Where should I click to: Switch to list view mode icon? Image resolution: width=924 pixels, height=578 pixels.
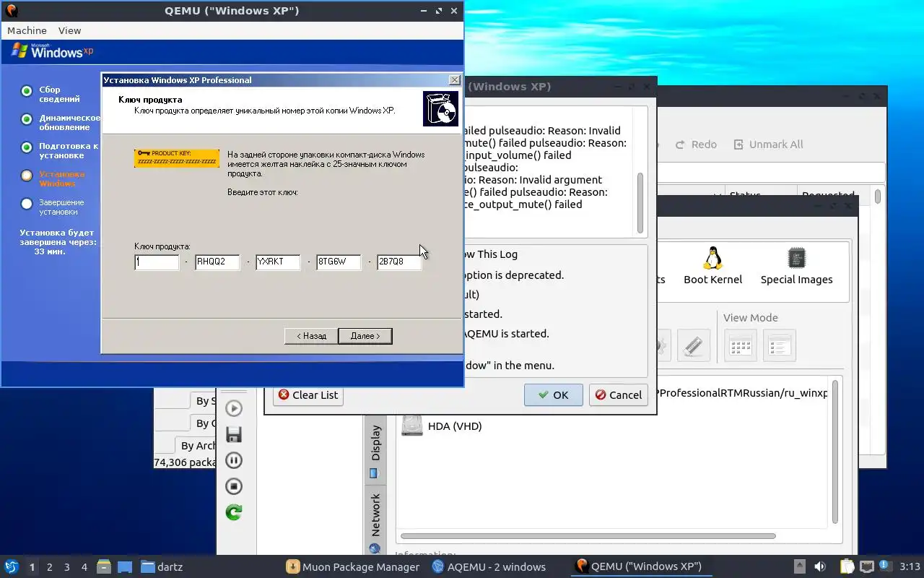click(780, 346)
